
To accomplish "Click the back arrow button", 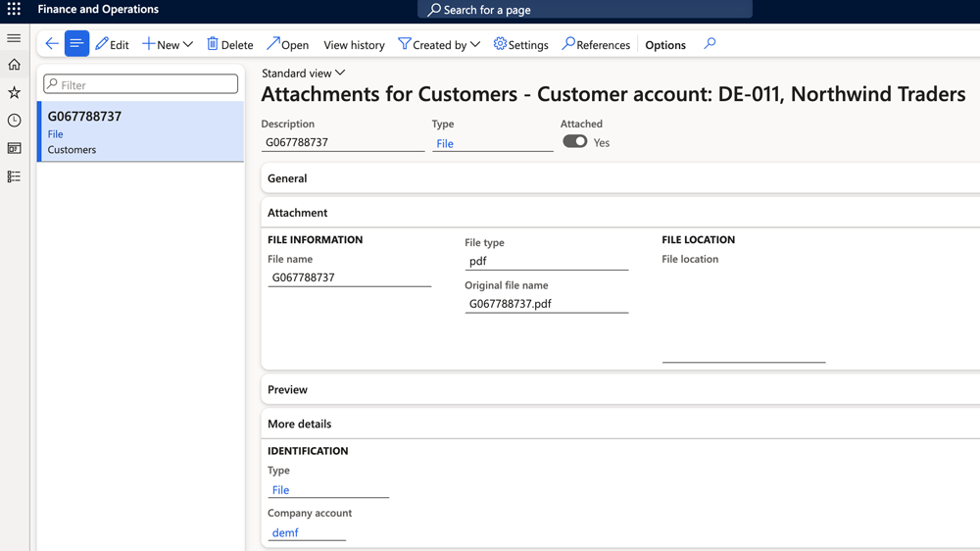I will [52, 44].
